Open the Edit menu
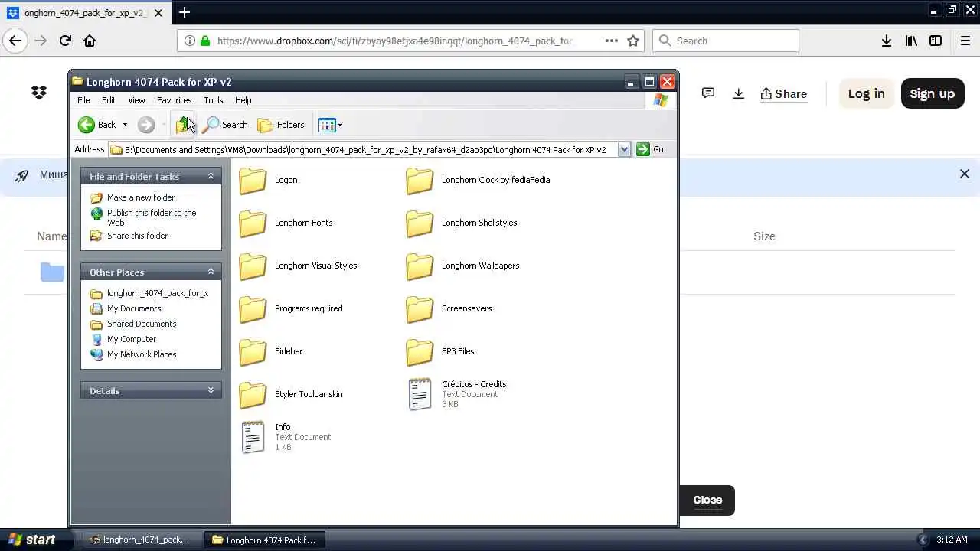Screen dimensions: 980x551 click(109, 100)
